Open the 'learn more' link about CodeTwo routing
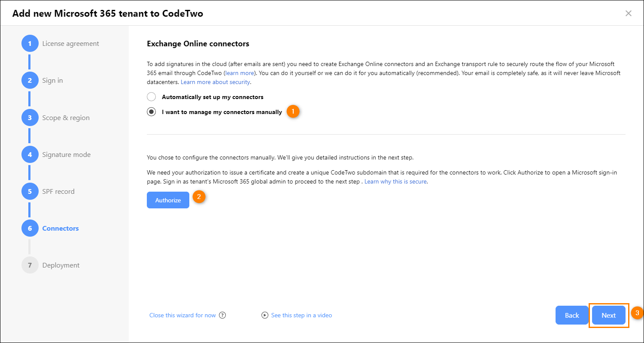This screenshot has height=343, width=644. click(x=240, y=73)
